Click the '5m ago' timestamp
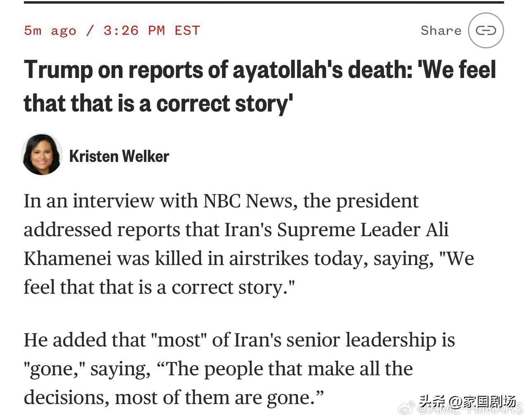 (50, 31)
